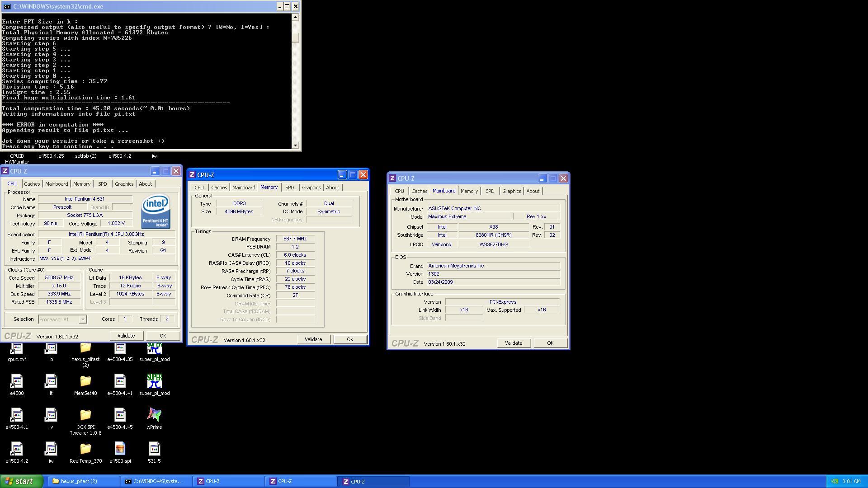The width and height of the screenshot is (868, 488).
Task: Switch to Caches tab in CPU window
Action: 32,184
